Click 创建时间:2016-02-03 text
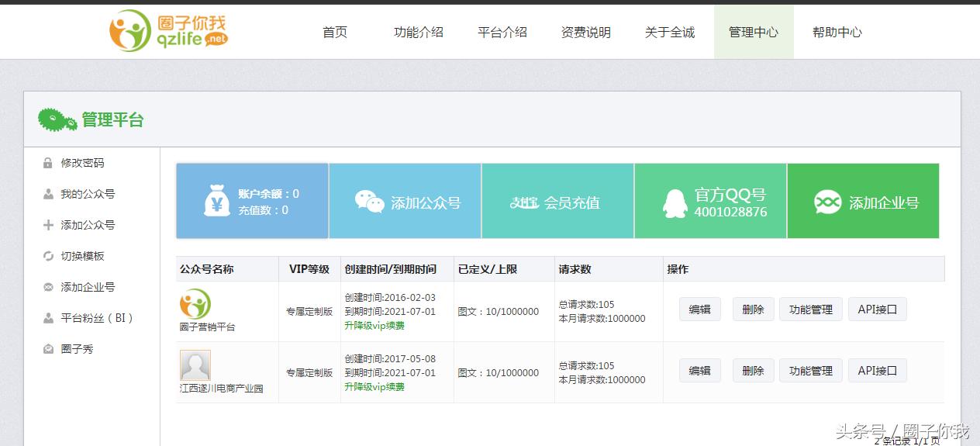Viewport: 980px width, 446px height. (390, 298)
